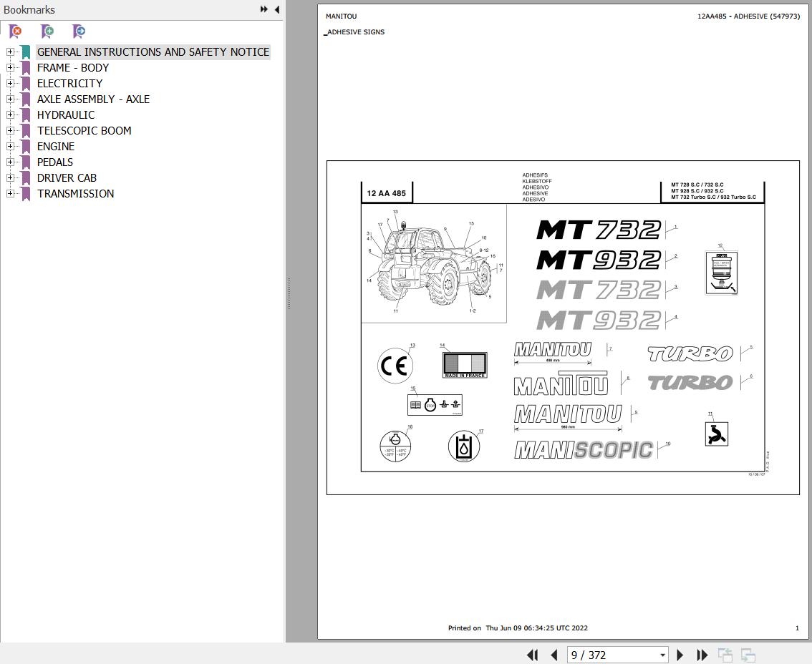Click the TRANSMISSION bookmark ribbon icon

[x=25, y=194]
